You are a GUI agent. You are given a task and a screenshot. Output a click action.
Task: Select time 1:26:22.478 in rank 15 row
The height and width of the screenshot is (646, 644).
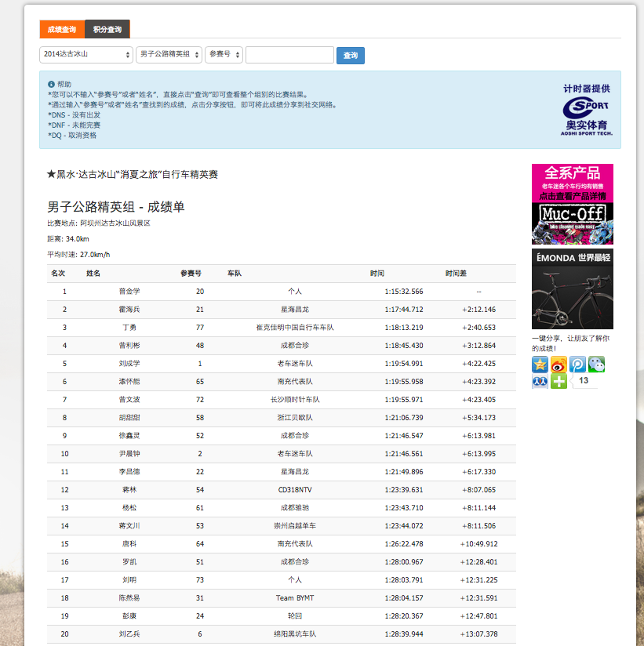pyautogui.click(x=404, y=544)
